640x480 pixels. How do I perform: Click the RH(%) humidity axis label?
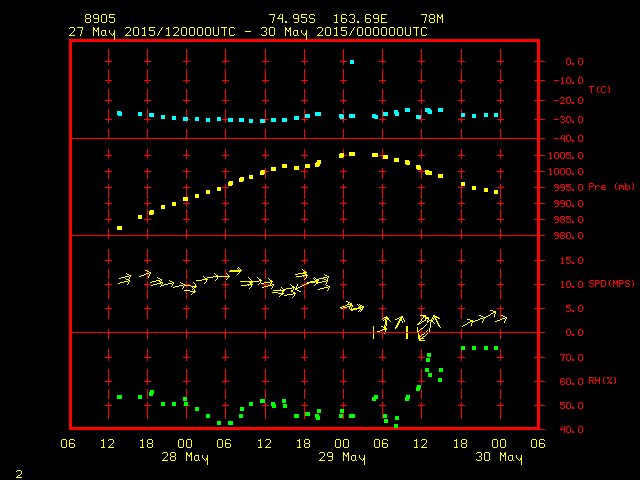pos(602,381)
